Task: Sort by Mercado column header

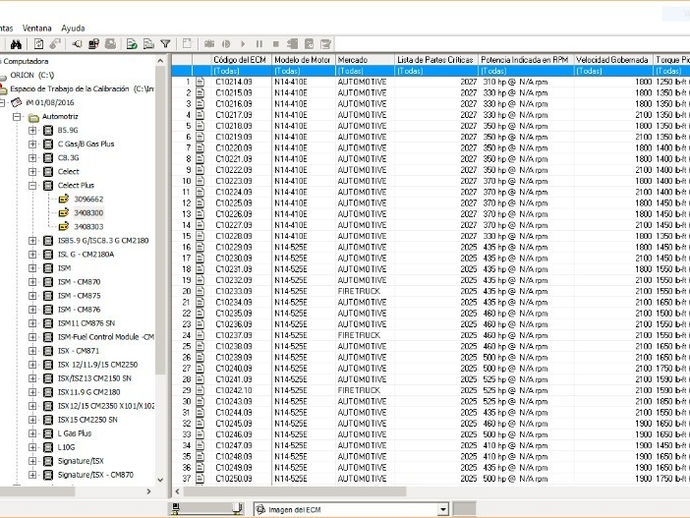Action: pos(365,60)
